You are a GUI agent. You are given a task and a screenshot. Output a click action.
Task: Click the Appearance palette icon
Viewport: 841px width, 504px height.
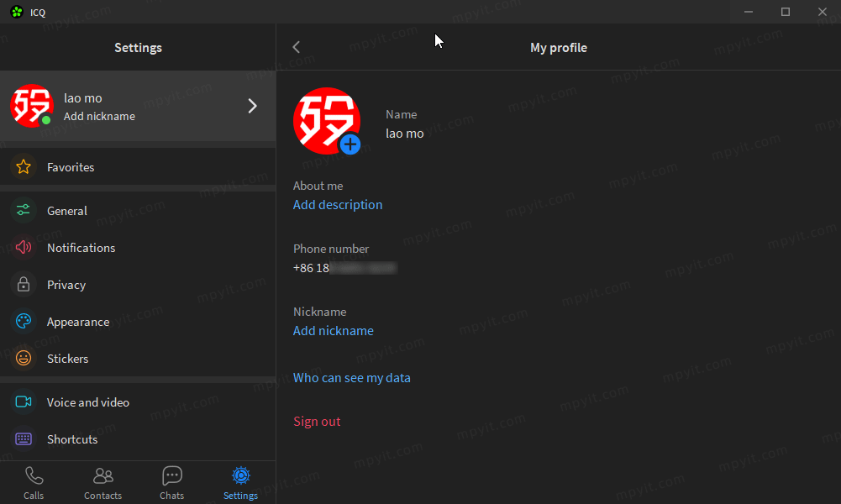(x=23, y=322)
